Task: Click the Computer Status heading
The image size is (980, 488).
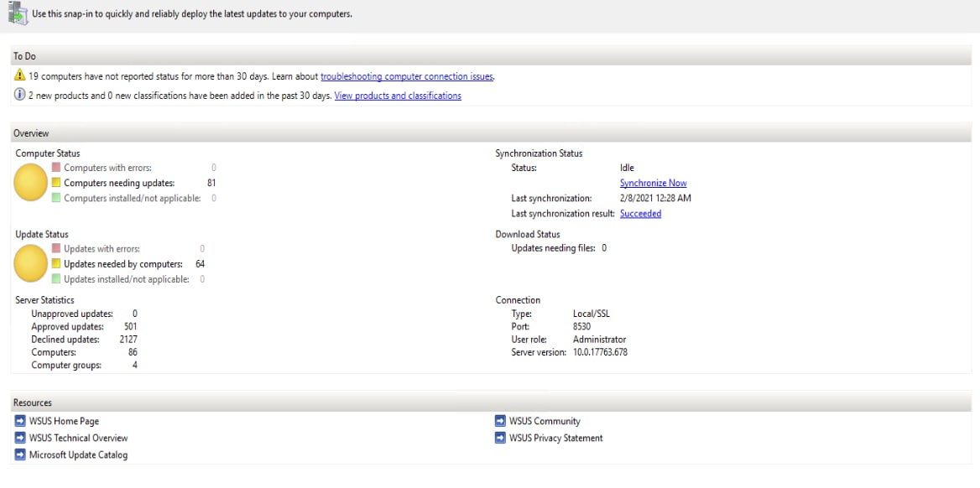Action: tap(48, 153)
